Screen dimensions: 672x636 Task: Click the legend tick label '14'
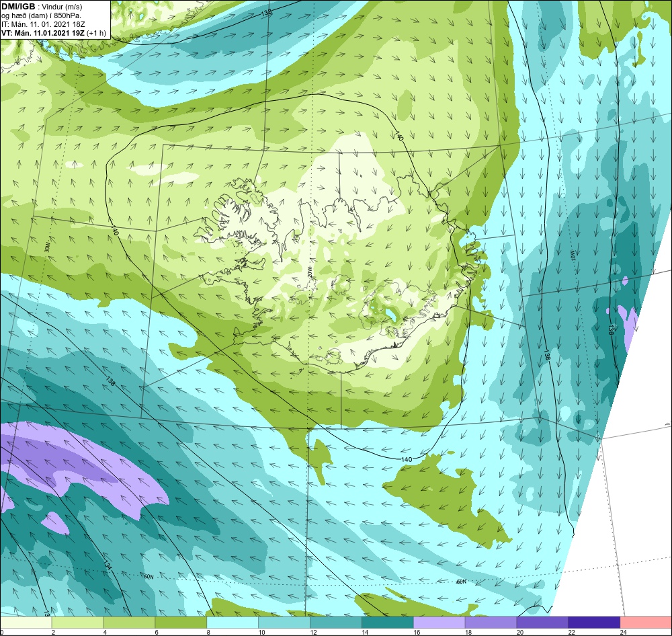tap(365, 632)
